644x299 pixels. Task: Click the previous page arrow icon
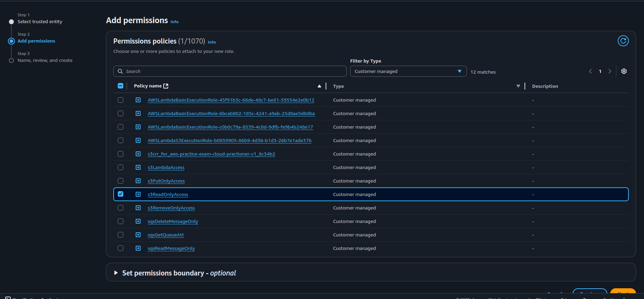590,71
